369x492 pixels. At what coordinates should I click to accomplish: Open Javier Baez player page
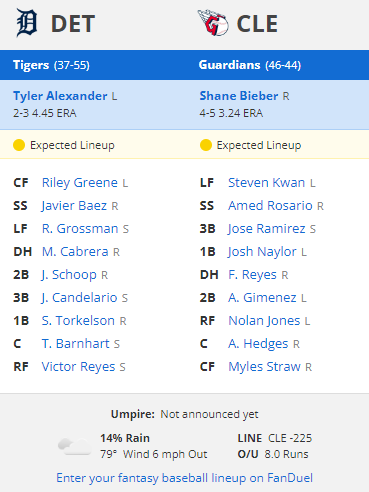[x=74, y=206]
